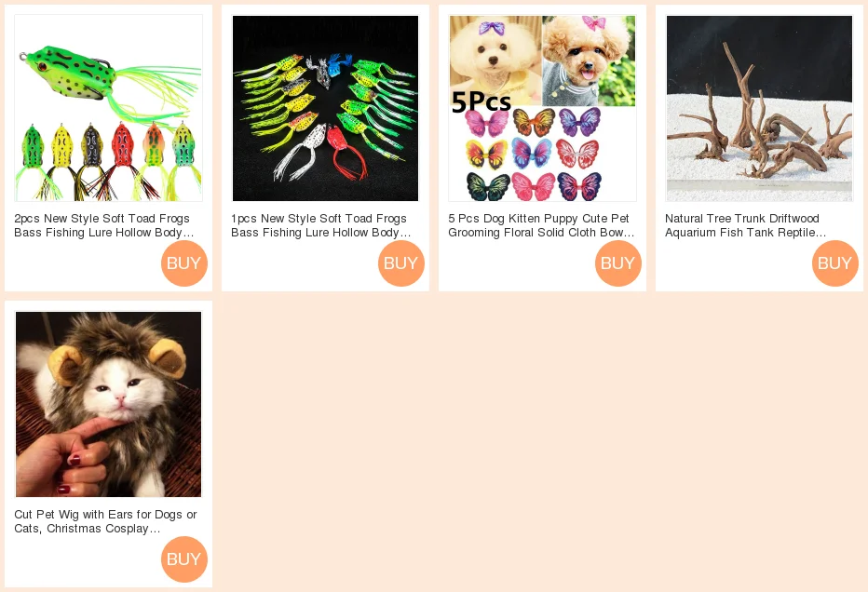Open the 2pcs New Style Soft Toad Frogs title
The image size is (868, 592).
tap(104, 225)
